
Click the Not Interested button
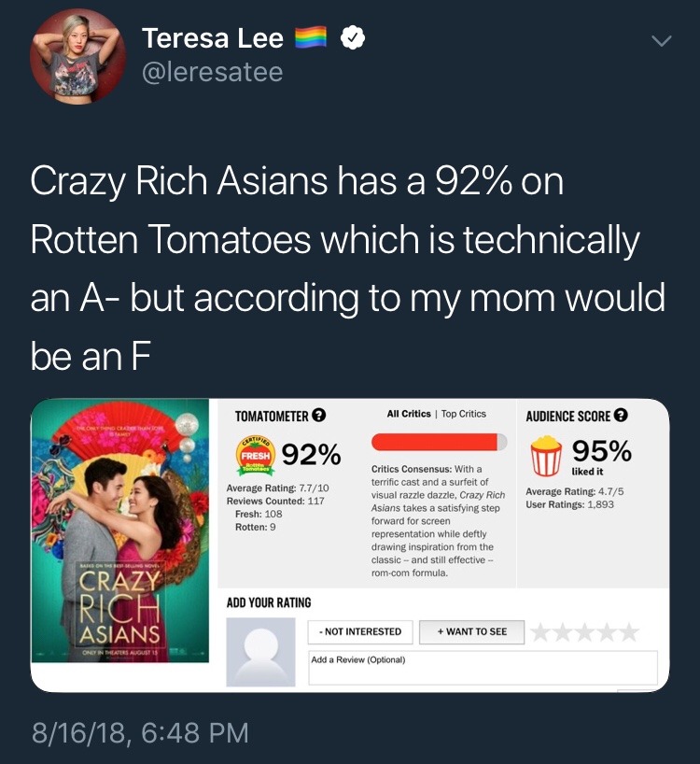coord(360,632)
